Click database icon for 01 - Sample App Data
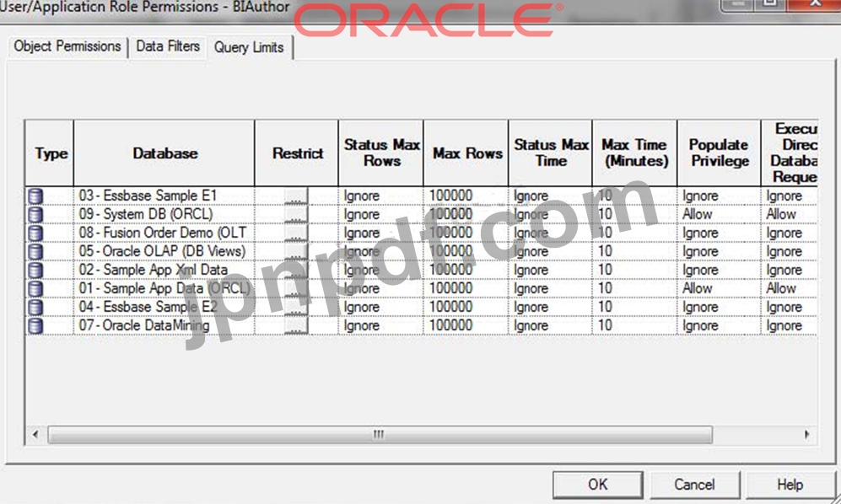 (x=35, y=289)
